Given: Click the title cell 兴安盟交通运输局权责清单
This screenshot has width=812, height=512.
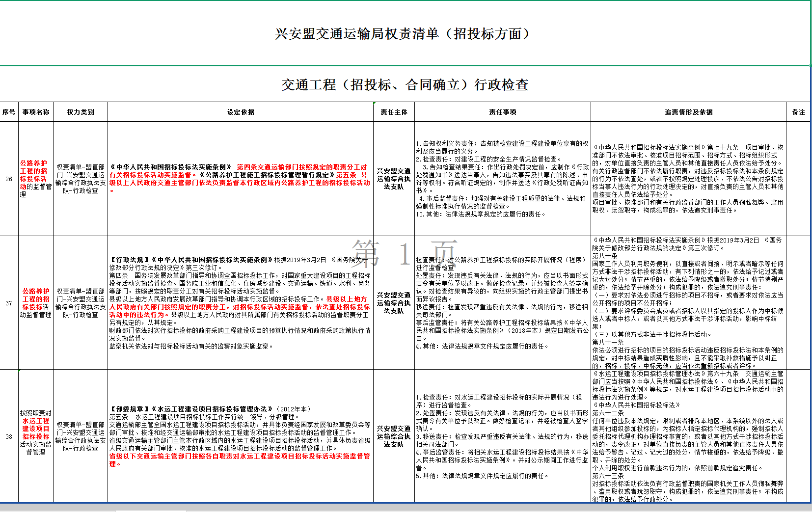Looking at the screenshot, I should coord(405,33).
